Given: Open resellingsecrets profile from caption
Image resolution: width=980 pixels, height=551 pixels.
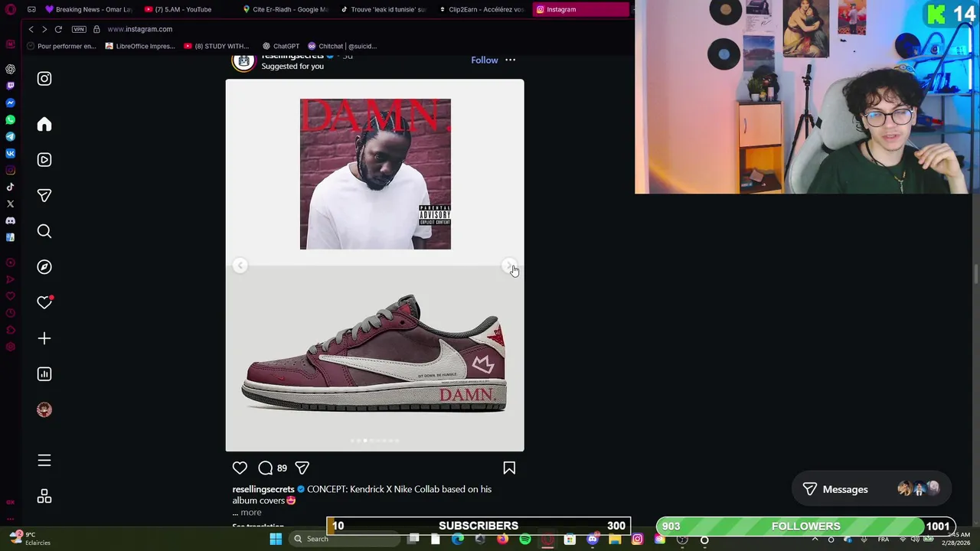Looking at the screenshot, I should [x=263, y=489].
